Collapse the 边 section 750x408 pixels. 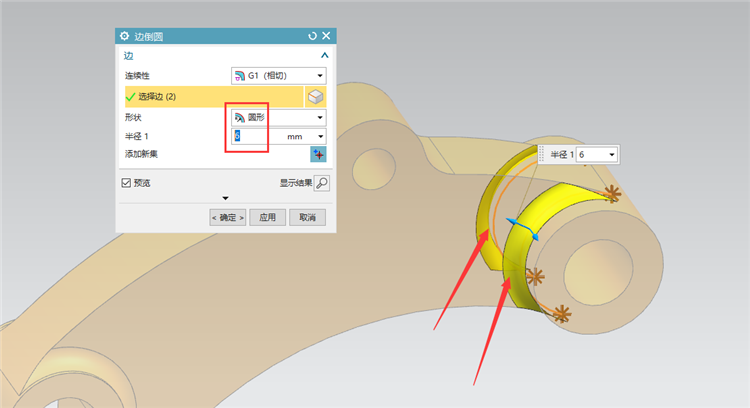pyautogui.click(x=325, y=55)
